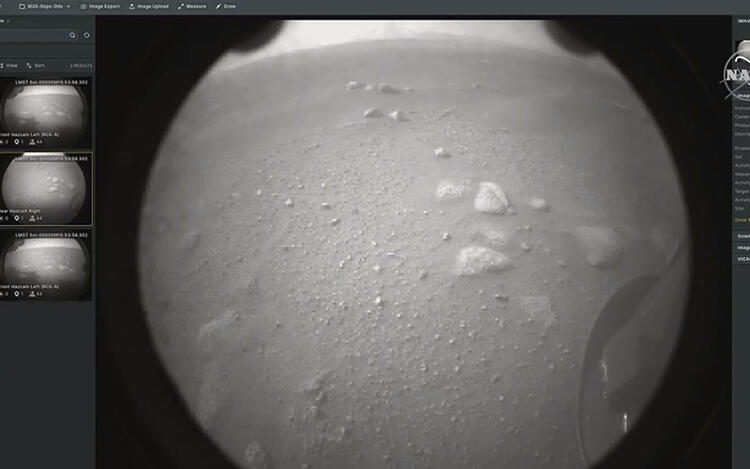
Task: Select the Rear Hazcam Right thumbnail
Action: tap(45, 189)
